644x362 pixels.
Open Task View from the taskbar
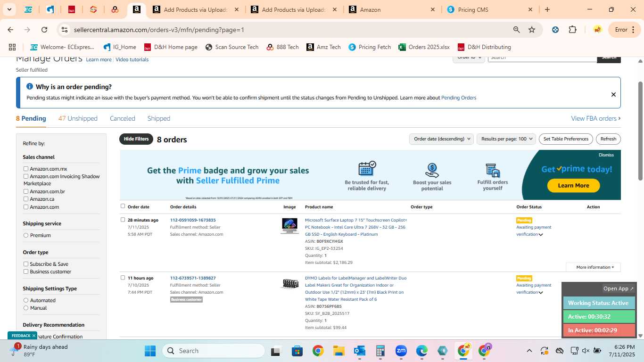coord(276,351)
